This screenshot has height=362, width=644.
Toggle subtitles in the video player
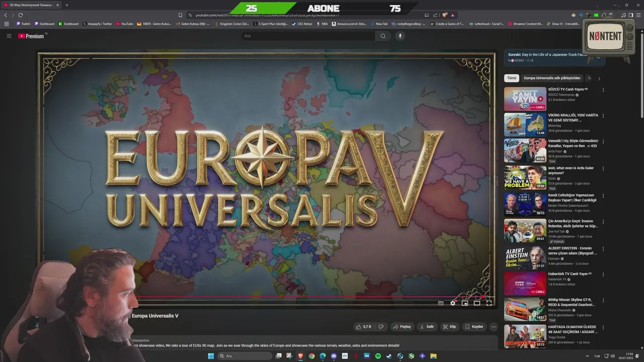coord(441,303)
